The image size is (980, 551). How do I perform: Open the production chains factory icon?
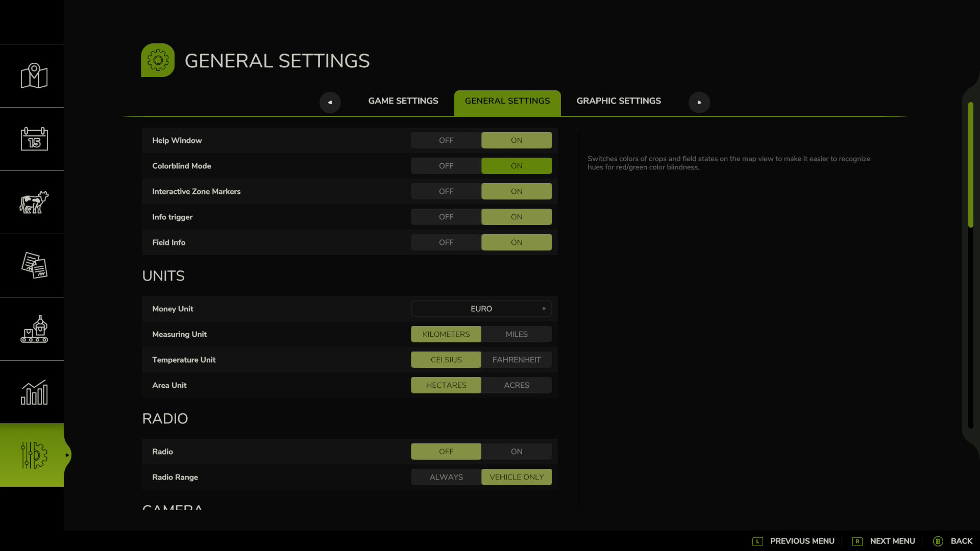point(34,329)
